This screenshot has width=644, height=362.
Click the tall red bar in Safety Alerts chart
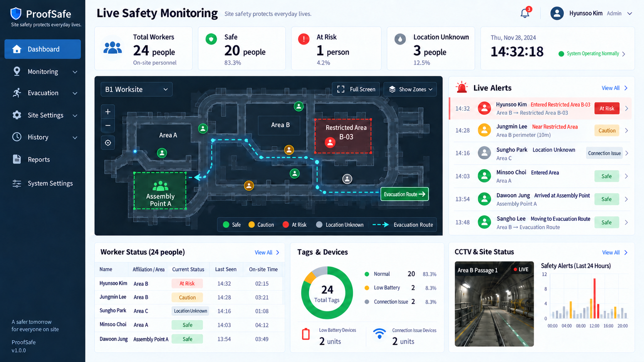[594, 298]
